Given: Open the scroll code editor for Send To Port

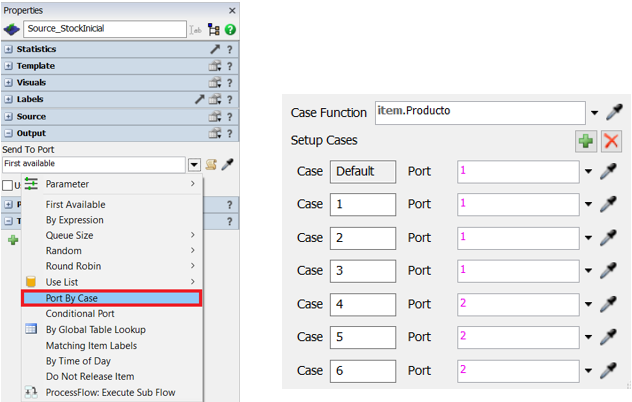Looking at the screenshot, I should [x=211, y=164].
